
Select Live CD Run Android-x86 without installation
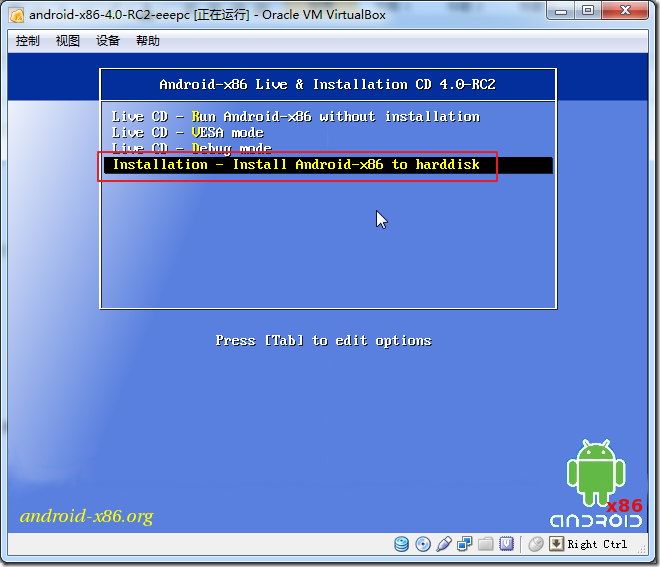pos(295,116)
